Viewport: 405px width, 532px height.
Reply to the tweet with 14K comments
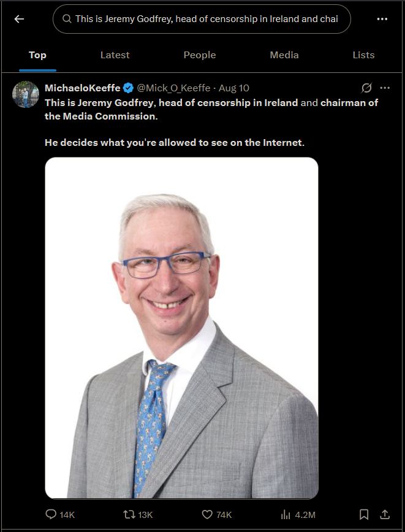point(60,515)
